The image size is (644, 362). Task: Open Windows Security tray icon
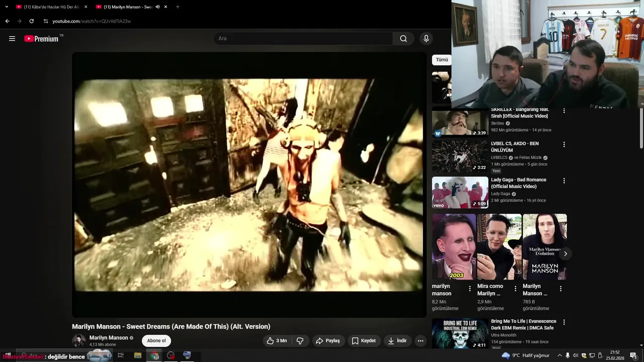pyautogui.click(x=584, y=355)
